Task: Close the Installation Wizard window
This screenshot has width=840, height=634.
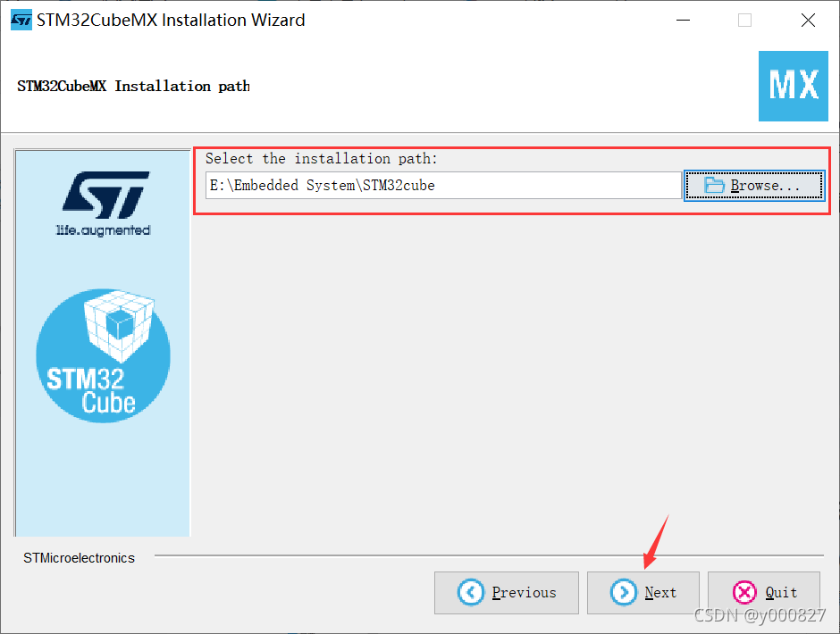Action: (x=808, y=21)
